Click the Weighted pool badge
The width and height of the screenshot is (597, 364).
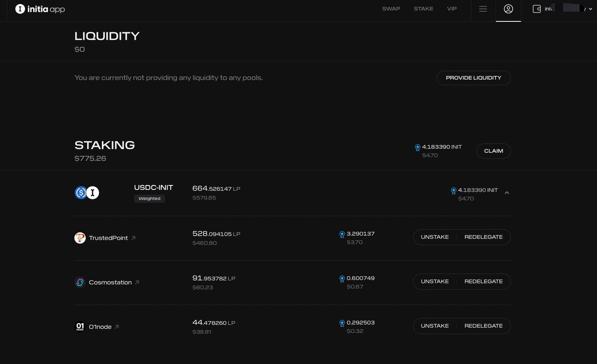coord(149,198)
